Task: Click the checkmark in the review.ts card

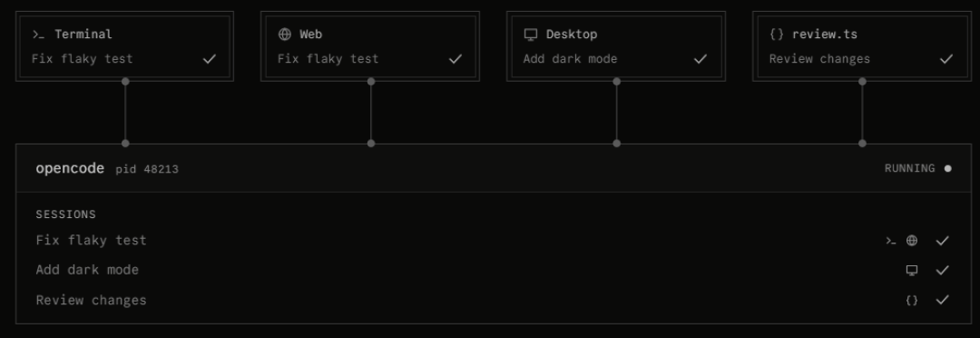Action: [946, 59]
